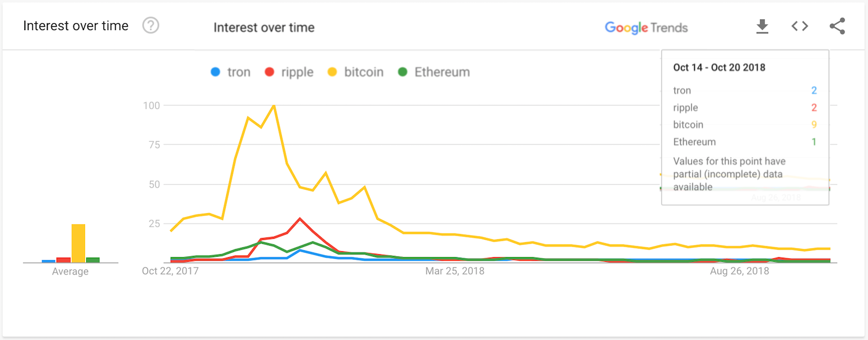Click the Trends link beside the Google logo

tap(670, 27)
